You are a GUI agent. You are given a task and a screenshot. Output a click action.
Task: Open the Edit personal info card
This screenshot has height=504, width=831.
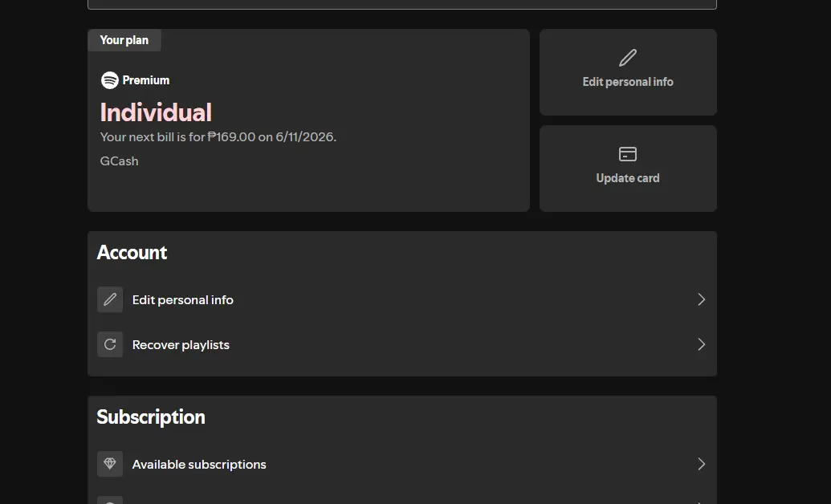pos(628,72)
